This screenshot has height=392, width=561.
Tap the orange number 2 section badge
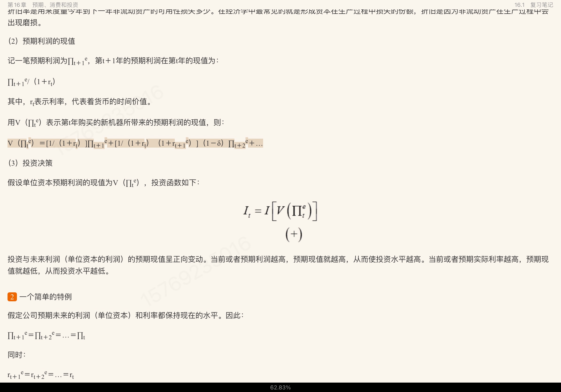[12, 297]
